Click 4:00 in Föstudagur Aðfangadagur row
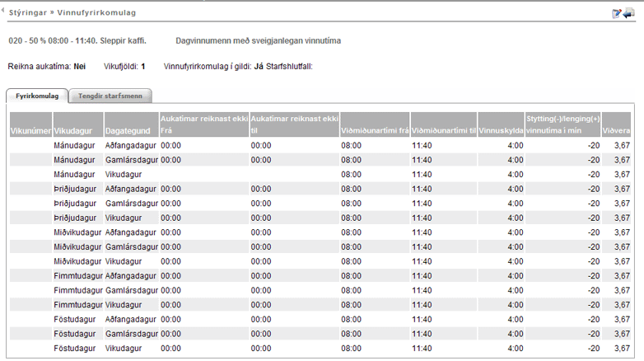The width and height of the screenshot is (644, 361). tap(516, 320)
